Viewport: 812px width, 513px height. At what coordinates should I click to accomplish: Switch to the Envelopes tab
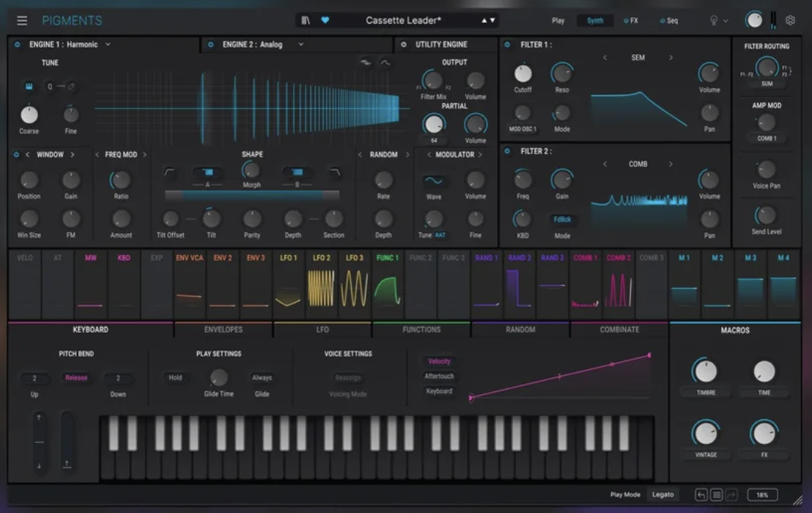tap(224, 330)
